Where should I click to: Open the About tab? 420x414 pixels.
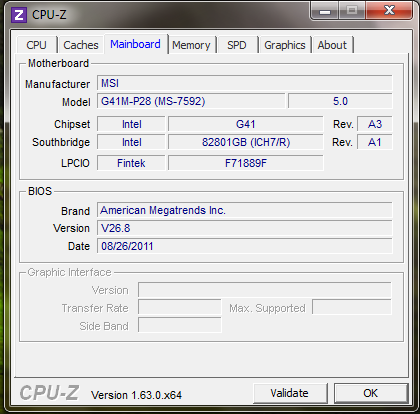pos(332,45)
